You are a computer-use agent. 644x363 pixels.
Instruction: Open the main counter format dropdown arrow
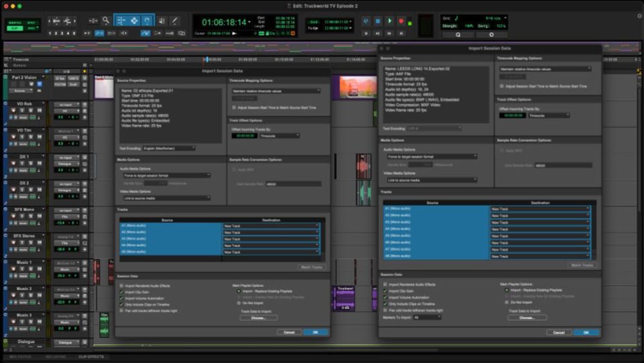(249, 22)
